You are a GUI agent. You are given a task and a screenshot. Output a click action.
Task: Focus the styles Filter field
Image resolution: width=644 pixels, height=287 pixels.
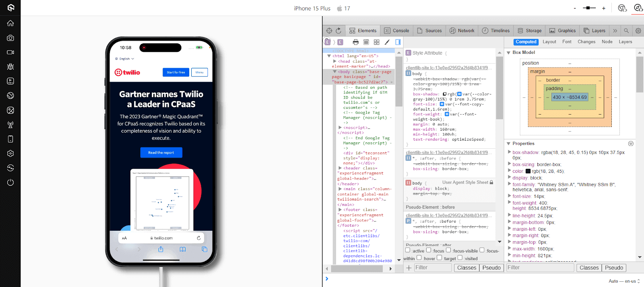[x=433, y=268]
